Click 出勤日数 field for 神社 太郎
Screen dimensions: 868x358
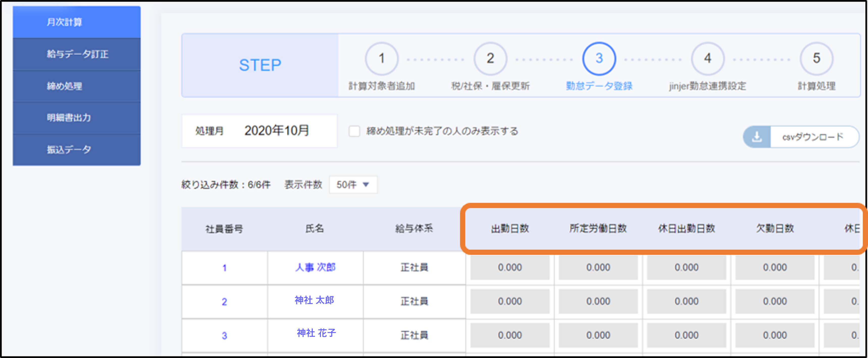[x=510, y=301]
